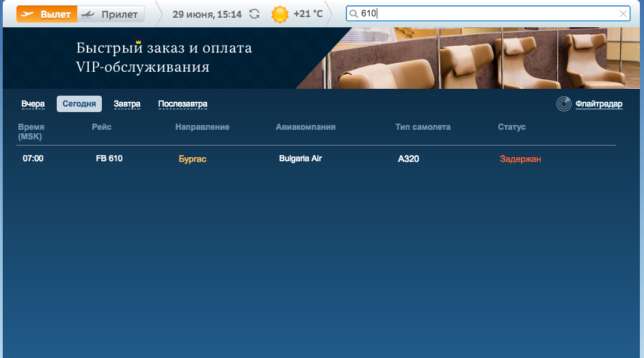The image size is (644, 358).
Task: Select the Вчера day tab
Action: (33, 104)
